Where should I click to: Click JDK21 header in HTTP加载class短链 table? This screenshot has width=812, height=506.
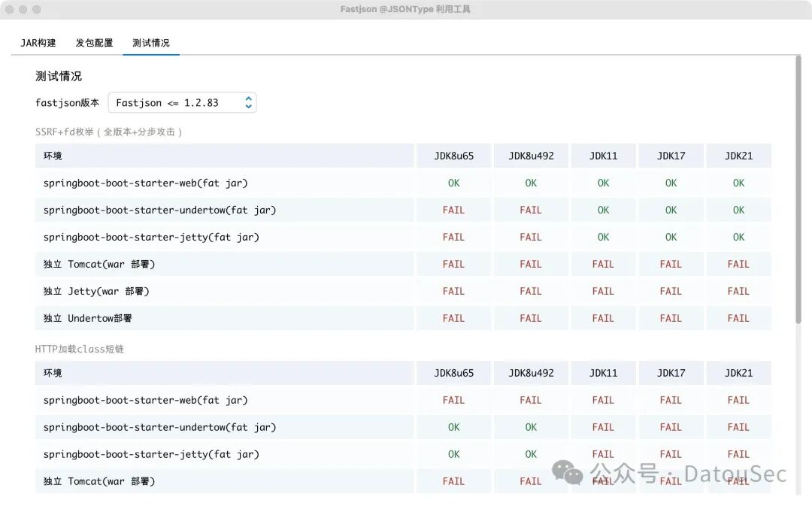pyautogui.click(x=738, y=373)
